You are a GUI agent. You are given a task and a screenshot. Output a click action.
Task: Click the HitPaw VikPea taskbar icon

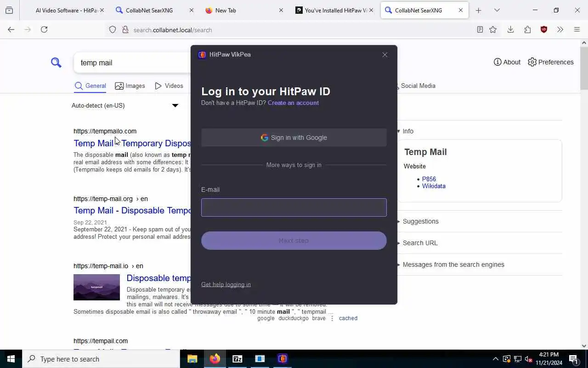pos(283,359)
